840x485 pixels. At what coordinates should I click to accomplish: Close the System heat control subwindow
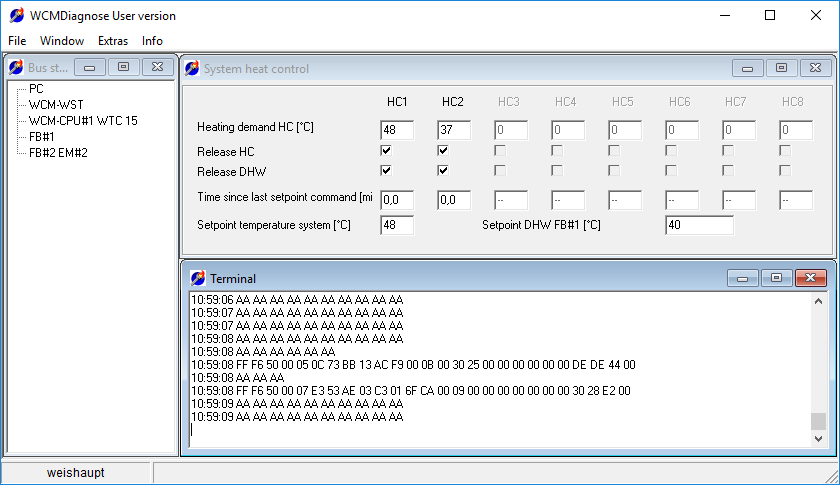coord(815,68)
